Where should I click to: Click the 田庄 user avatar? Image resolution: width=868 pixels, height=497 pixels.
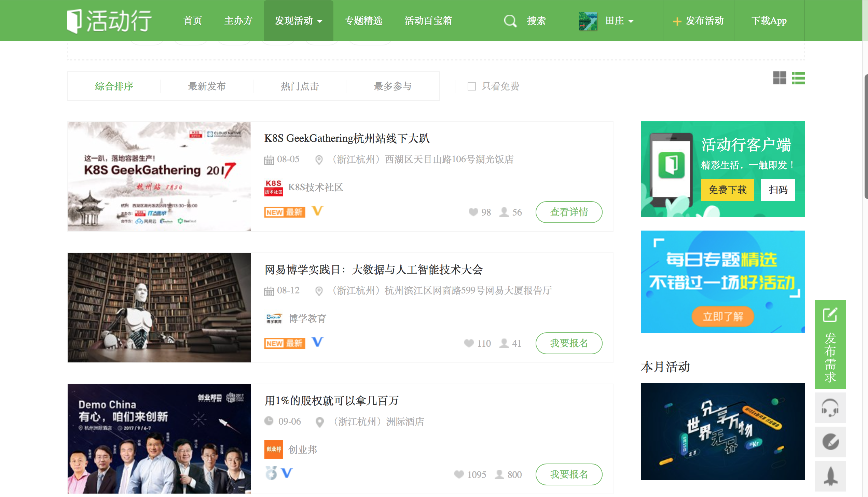(588, 21)
